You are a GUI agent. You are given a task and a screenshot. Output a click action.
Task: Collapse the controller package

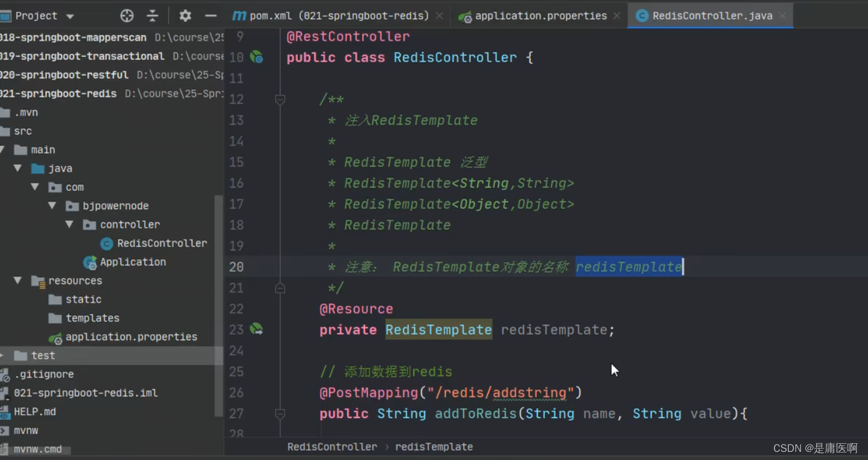point(70,224)
